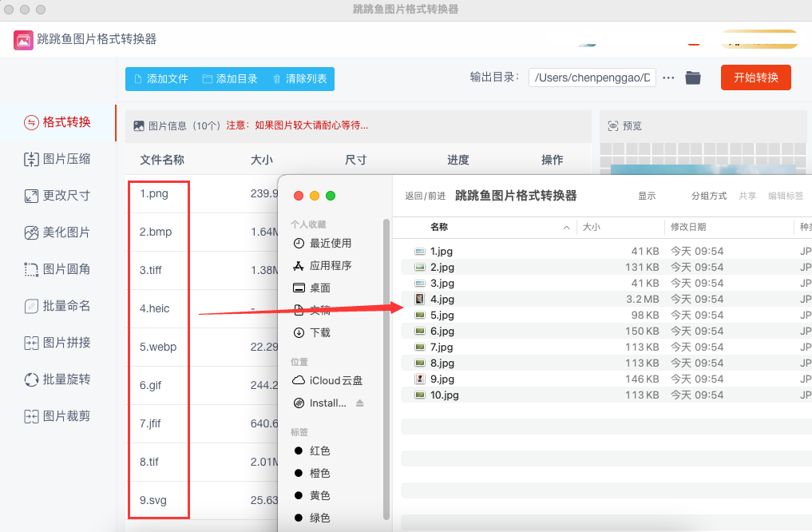Sort Finder list by 名称 column
Screen dimensions: 812x532
coord(439,227)
